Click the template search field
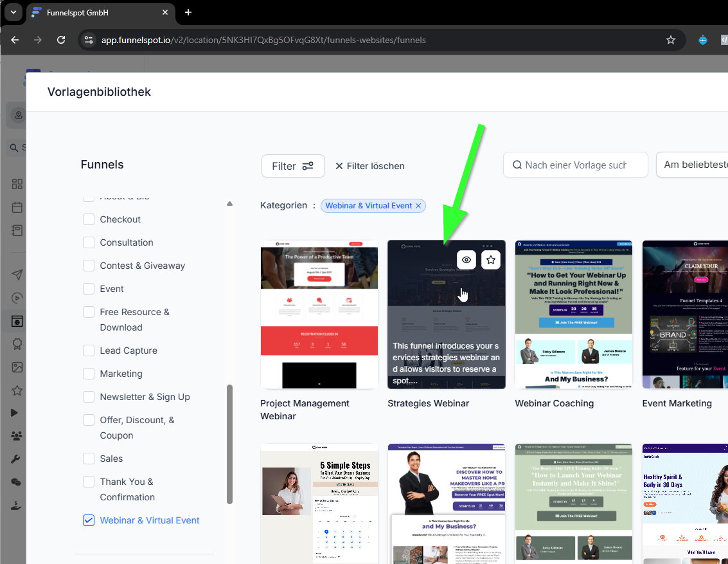Screen dimensions: 728x564 (575, 165)
